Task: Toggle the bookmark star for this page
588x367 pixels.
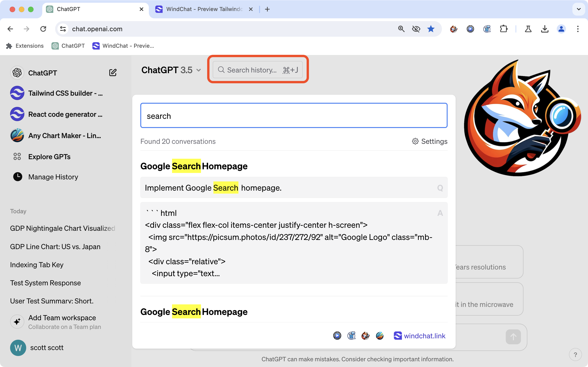Action: [x=431, y=29]
